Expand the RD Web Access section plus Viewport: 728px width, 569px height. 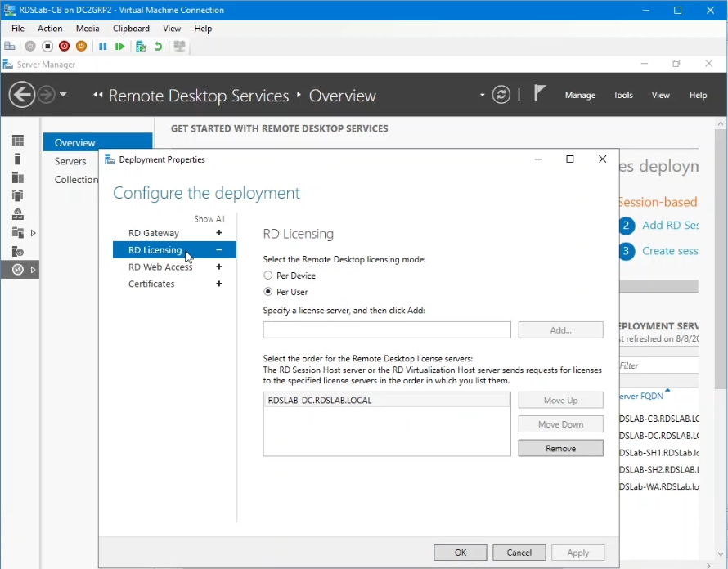pos(219,267)
